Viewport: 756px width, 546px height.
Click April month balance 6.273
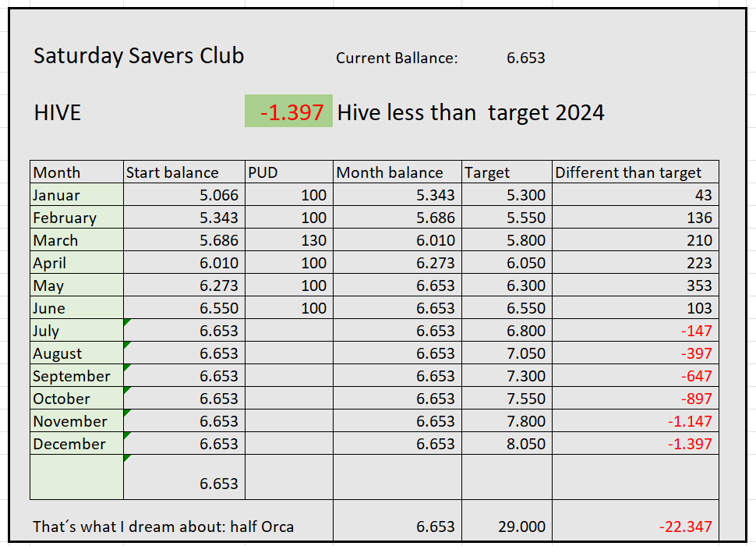(x=397, y=263)
